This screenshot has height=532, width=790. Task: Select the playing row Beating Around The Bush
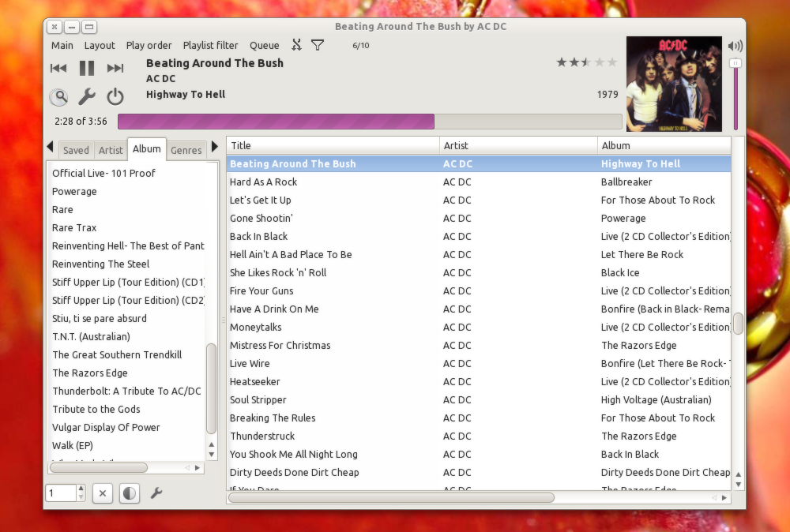[x=479, y=163]
